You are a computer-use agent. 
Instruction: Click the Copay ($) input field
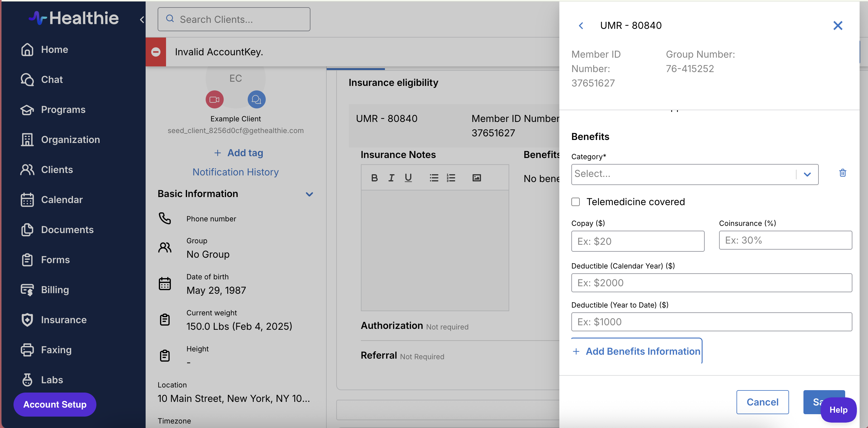click(637, 241)
